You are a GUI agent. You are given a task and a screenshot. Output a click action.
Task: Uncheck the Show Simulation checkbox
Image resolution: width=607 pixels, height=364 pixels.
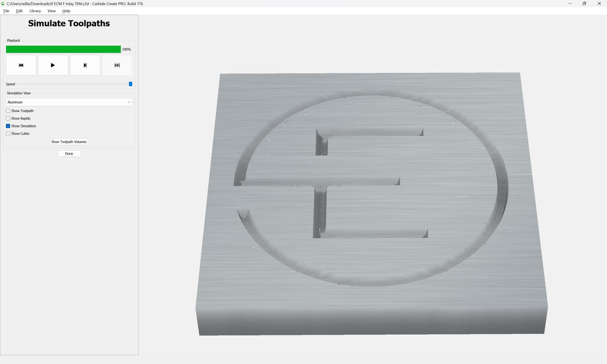[x=8, y=126]
